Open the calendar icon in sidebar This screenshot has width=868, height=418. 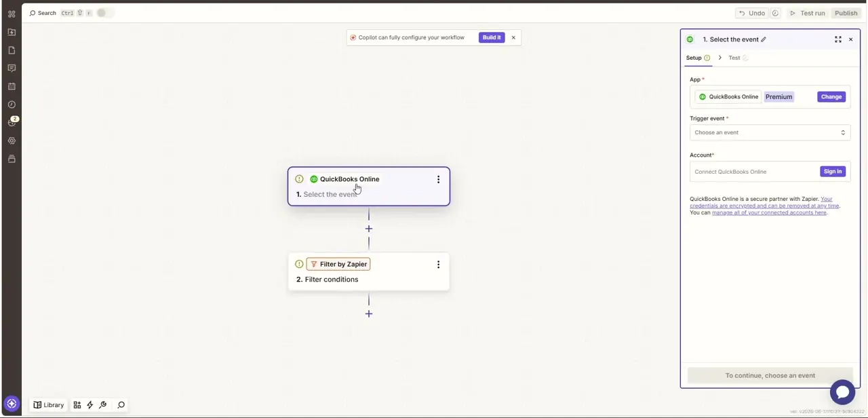click(x=12, y=86)
